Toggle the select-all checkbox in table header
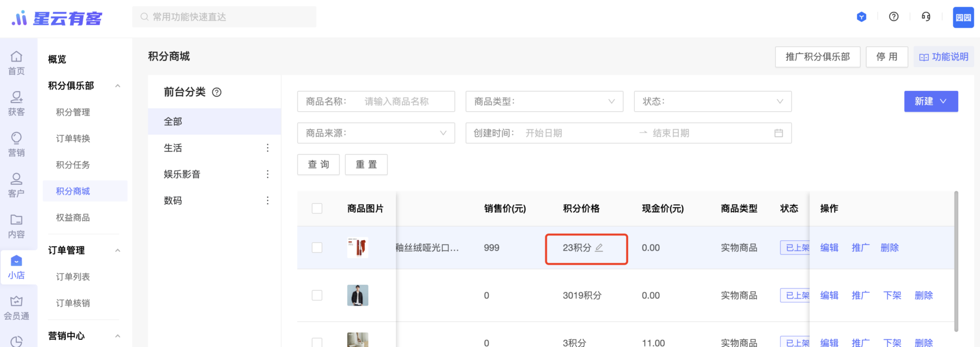 tap(317, 209)
